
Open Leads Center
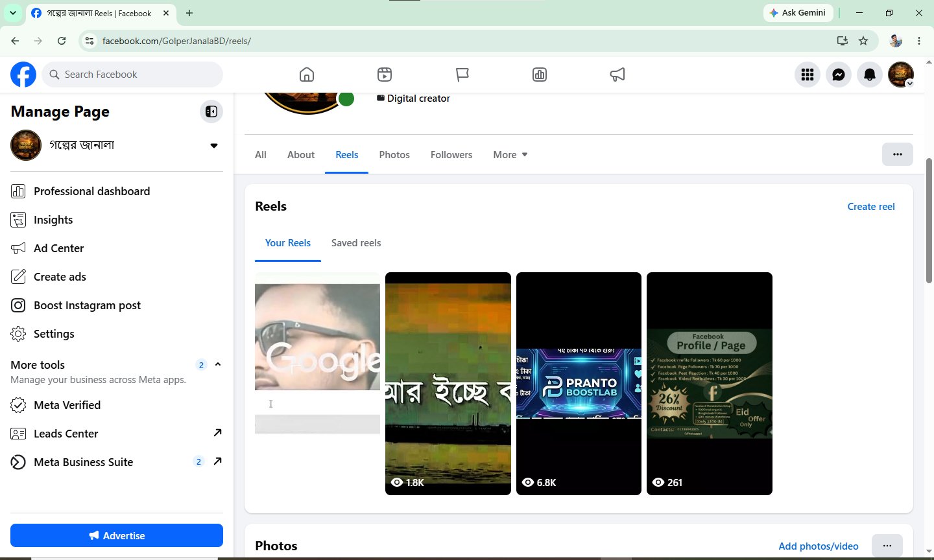[117, 434]
